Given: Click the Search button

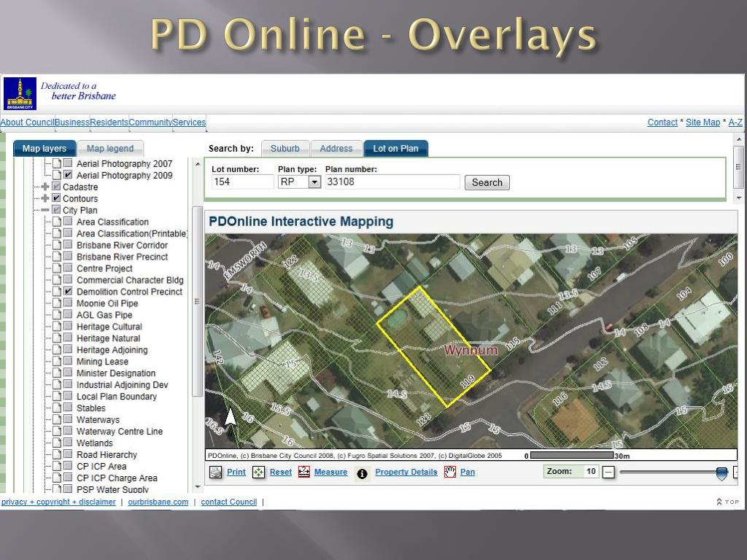Looking at the screenshot, I should tap(487, 182).
